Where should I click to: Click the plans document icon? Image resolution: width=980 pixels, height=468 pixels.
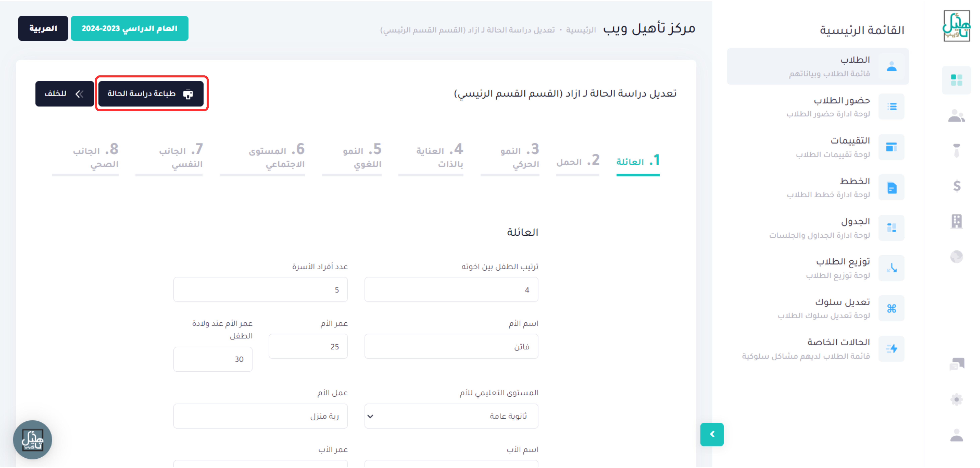click(891, 187)
